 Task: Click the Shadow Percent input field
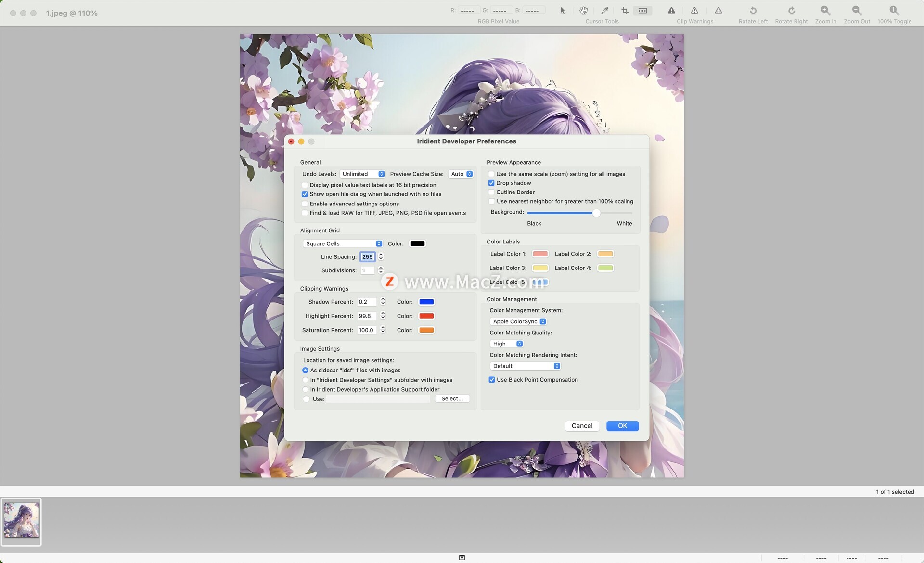(367, 302)
